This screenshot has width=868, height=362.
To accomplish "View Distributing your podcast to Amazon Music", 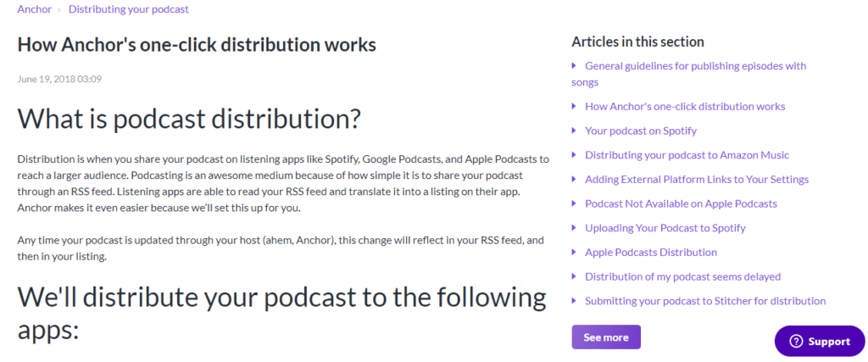I will point(687,155).
